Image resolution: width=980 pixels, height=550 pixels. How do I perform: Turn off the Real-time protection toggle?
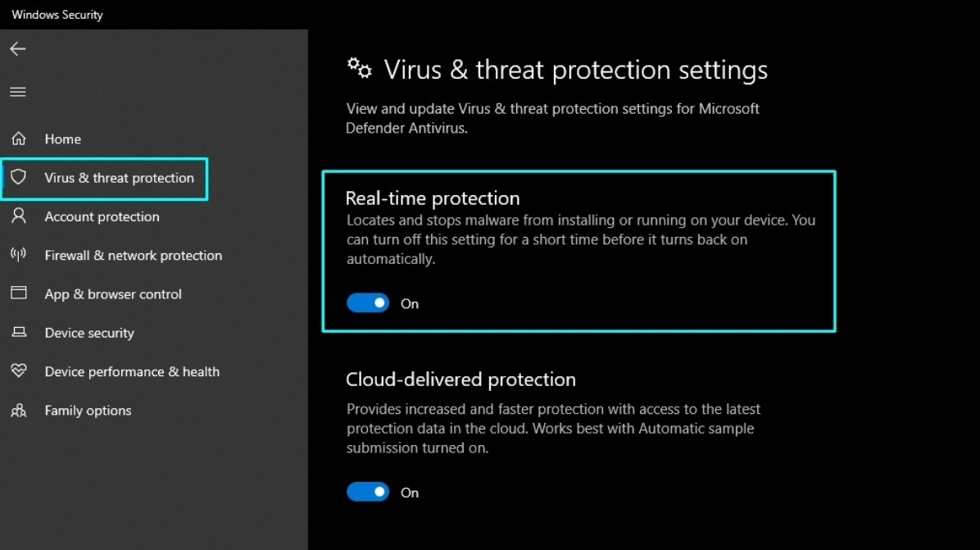(368, 303)
